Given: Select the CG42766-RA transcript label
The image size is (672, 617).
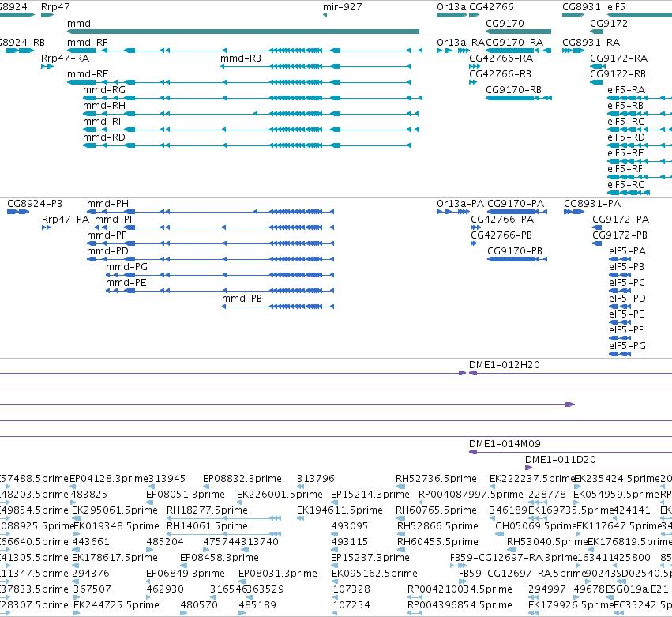Looking at the screenshot, I should [x=501, y=58].
